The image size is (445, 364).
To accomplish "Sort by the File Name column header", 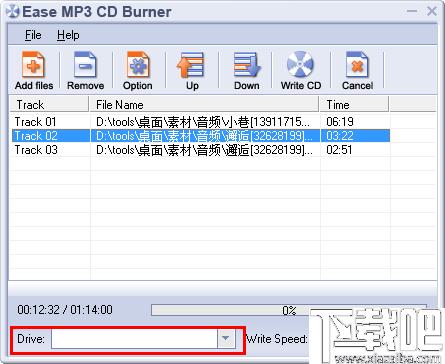I will 204,105.
